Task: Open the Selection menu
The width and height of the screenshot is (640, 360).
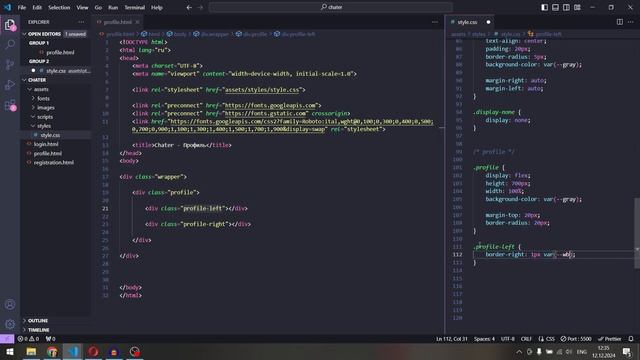Action: point(59,7)
